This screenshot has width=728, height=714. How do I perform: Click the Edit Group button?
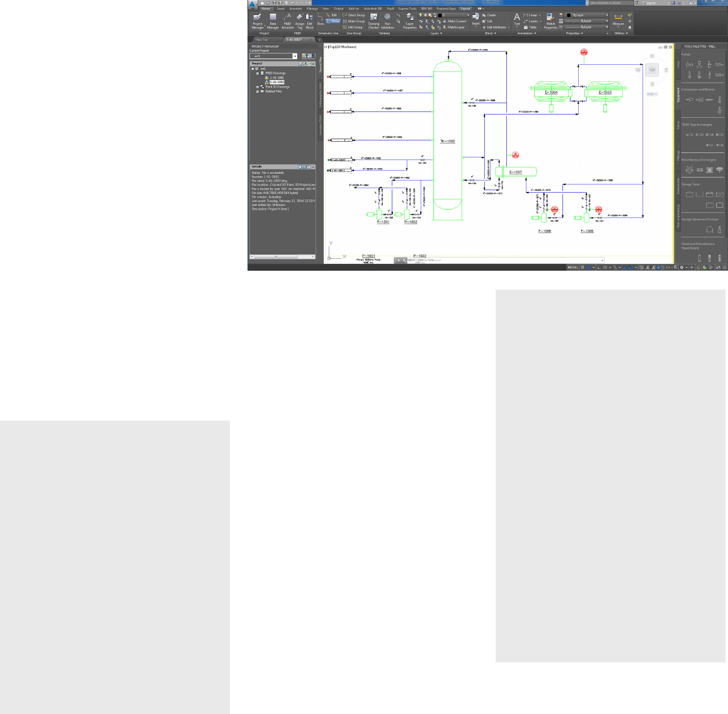tap(353, 28)
